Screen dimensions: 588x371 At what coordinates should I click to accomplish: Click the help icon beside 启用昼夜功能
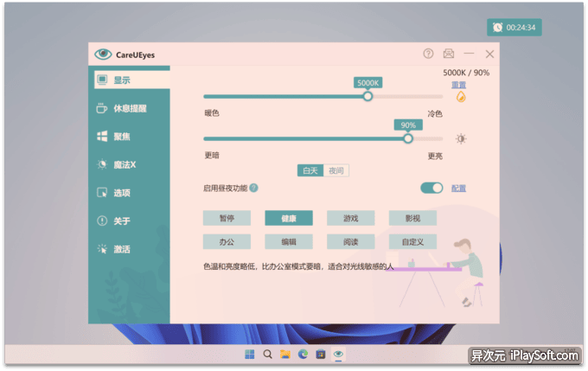(254, 188)
